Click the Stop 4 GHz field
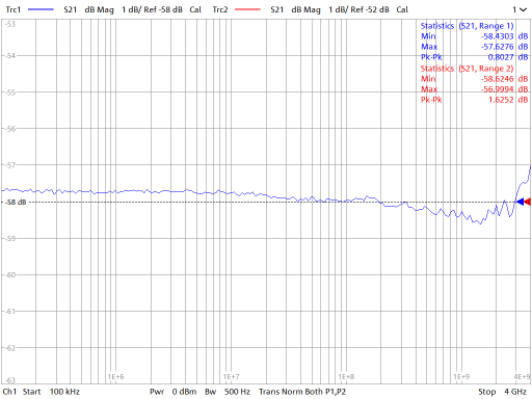Viewport: 532px width, 399px height. pos(502,392)
